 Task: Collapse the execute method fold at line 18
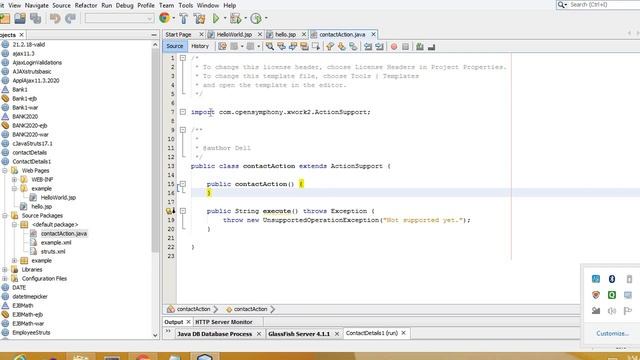pos(183,211)
